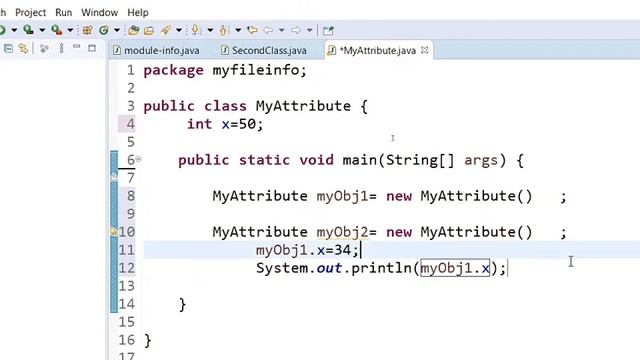Open the External Tools dropdown arrow
This screenshot has height=360, width=640.
tap(70, 30)
